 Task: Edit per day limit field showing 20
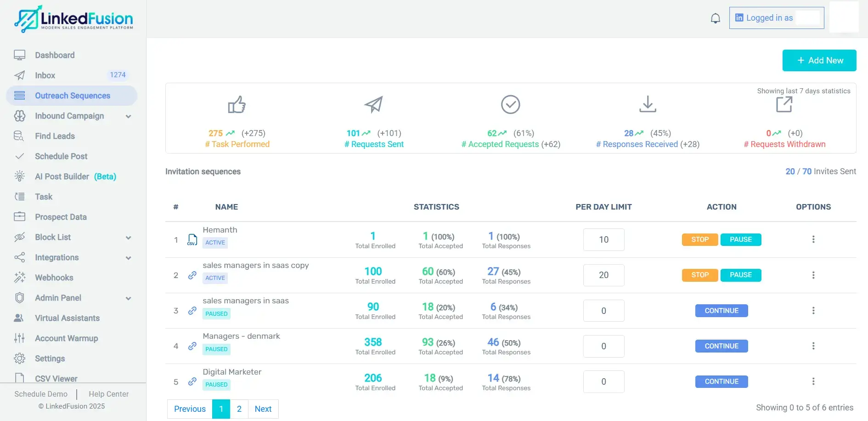[603, 275]
